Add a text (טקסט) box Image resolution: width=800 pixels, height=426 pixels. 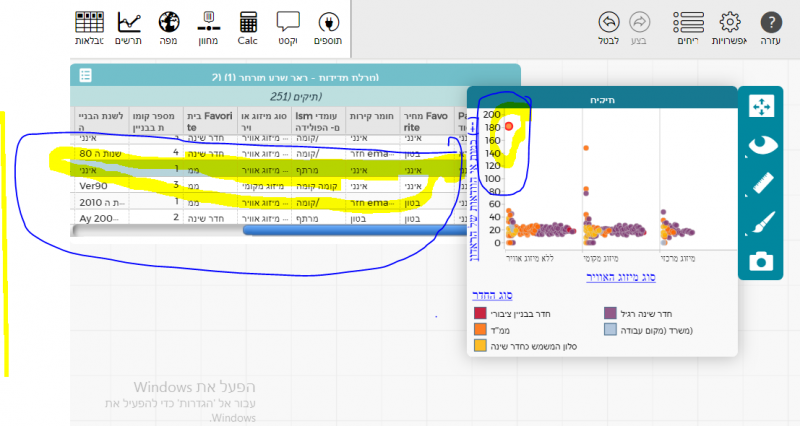click(x=288, y=27)
